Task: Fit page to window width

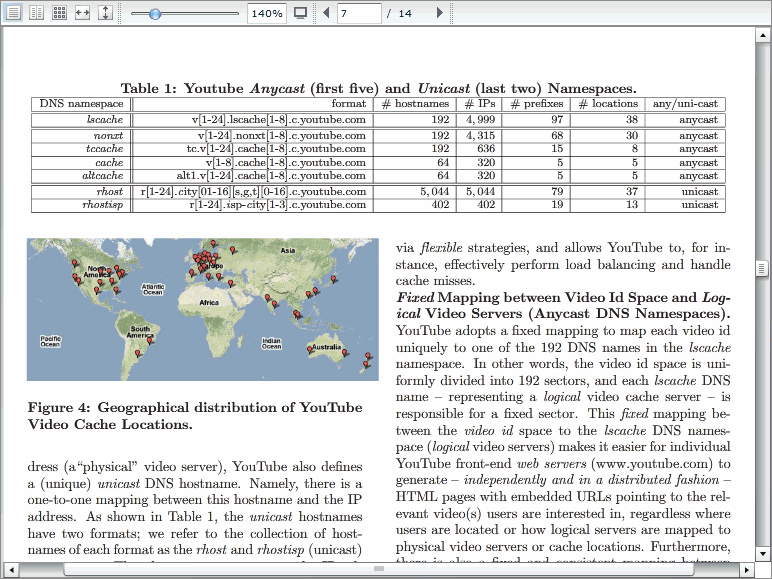Action: pyautogui.click(x=82, y=13)
